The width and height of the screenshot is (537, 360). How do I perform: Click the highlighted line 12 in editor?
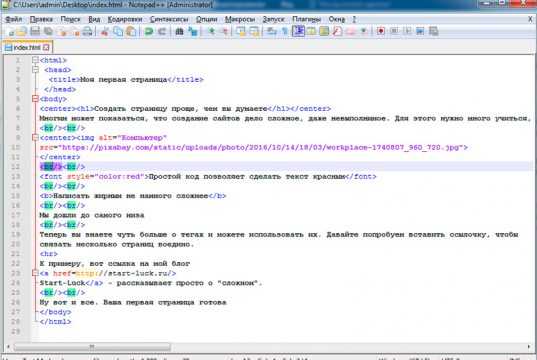tap(284, 166)
